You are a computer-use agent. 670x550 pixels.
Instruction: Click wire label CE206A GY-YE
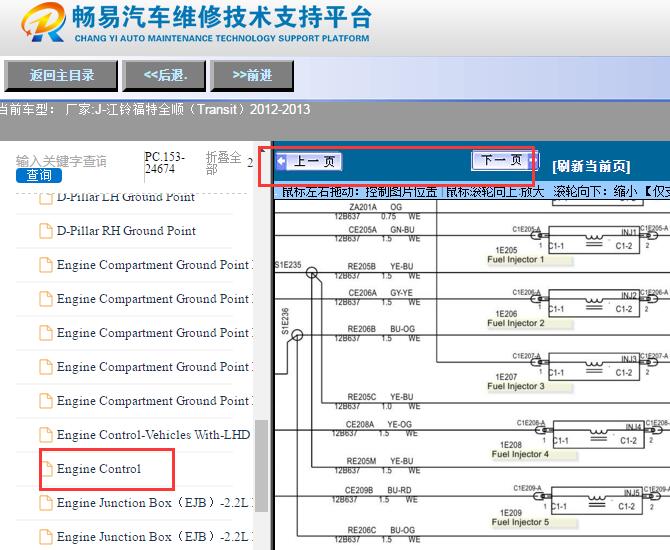(x=381, y=293)
